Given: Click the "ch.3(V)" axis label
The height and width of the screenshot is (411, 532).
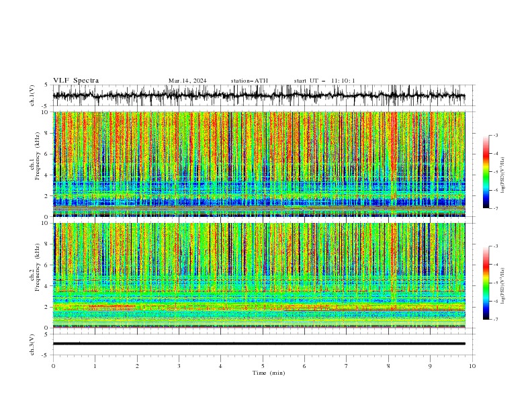Looking at the screenshot, I should 32,345.
